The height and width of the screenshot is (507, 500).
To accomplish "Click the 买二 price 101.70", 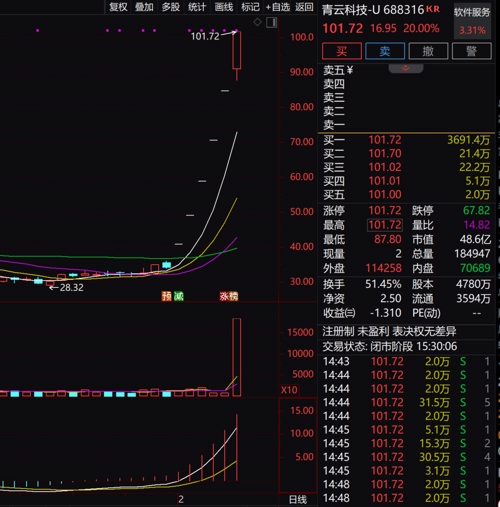I will [x=385, y=154].
